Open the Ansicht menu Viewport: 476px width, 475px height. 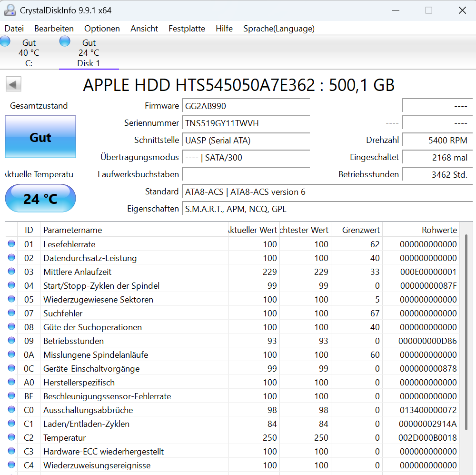(144, 29)
